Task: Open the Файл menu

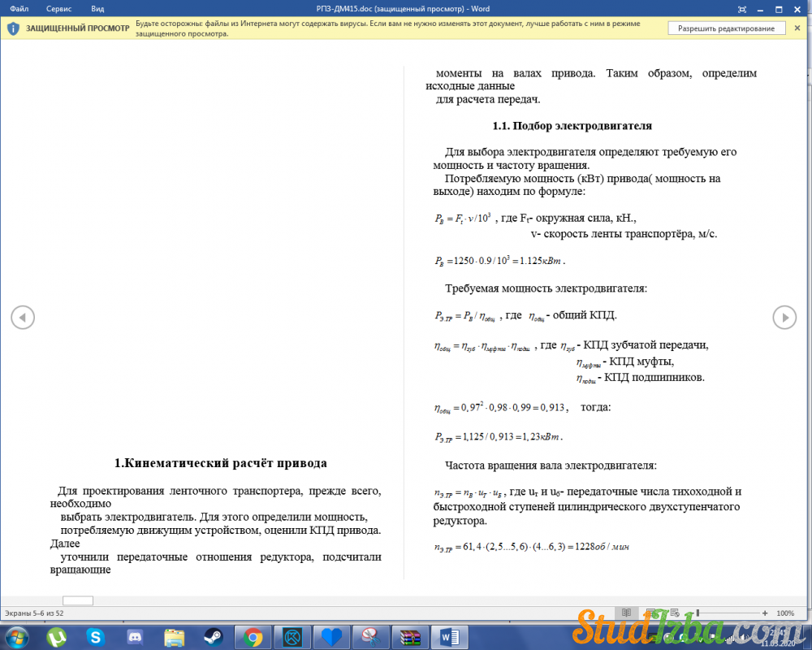Action: coord(19,9)
